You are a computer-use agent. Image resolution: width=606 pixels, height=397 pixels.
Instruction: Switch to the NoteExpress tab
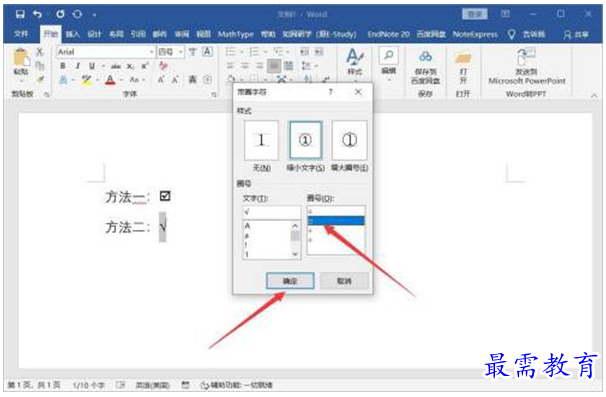pyautogui.click(x=475, y=34)
